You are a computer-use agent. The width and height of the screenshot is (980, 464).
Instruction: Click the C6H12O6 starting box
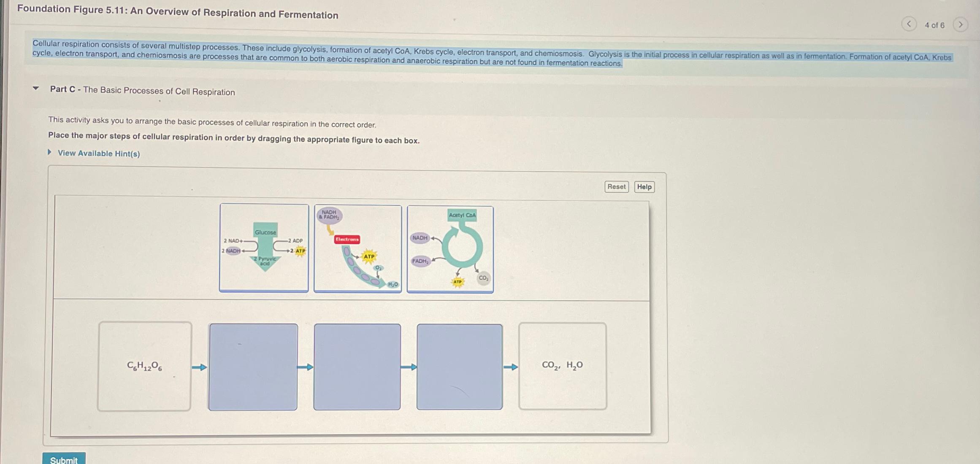coord(144,366)
